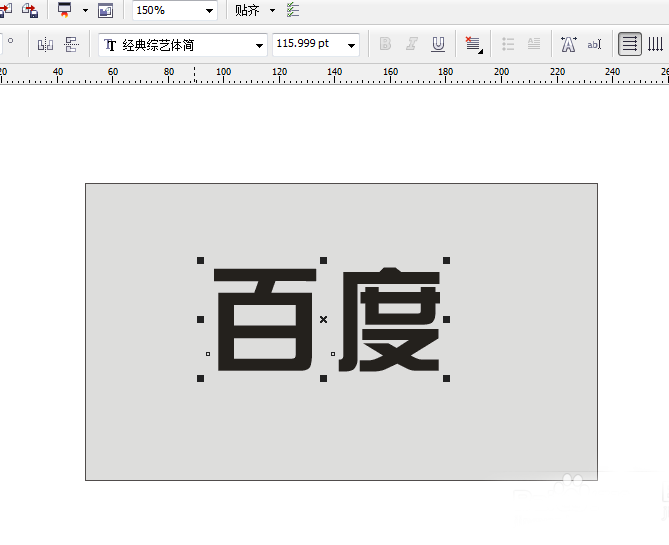Click the Welcome screen icon
Screen dimensions: 669x545
tap(105, 10)
